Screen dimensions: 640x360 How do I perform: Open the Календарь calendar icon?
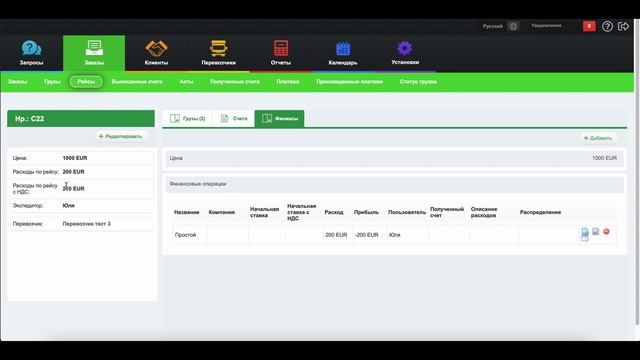pyautogui.click(x=343, y=49)
